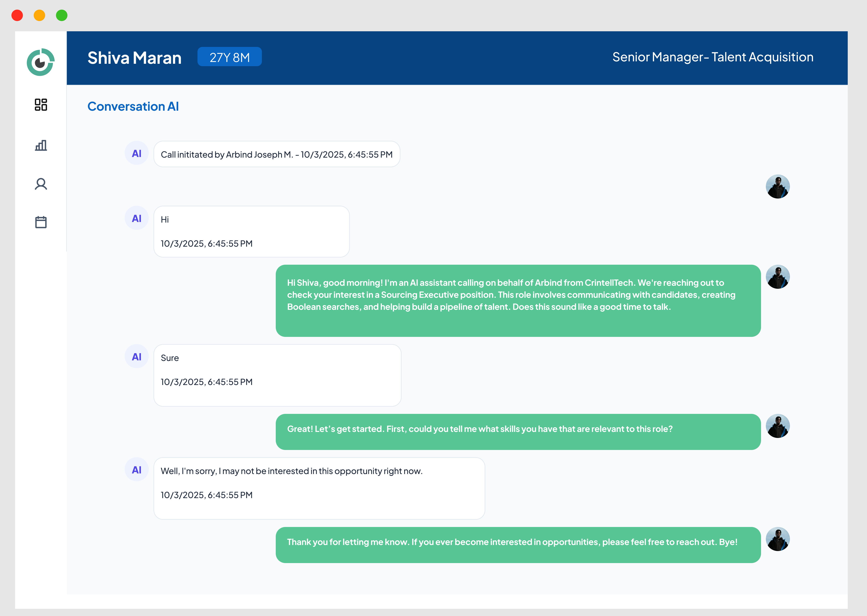Click the AI badge next to 'Hi' message
Screen dimensions: 867x616
point(136,219)
